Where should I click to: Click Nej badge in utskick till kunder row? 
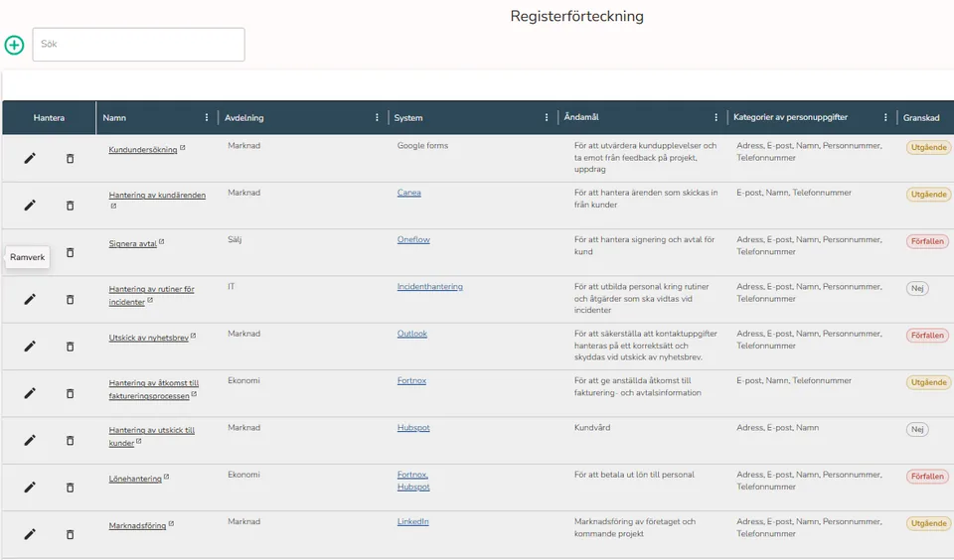tap(917, 429)
